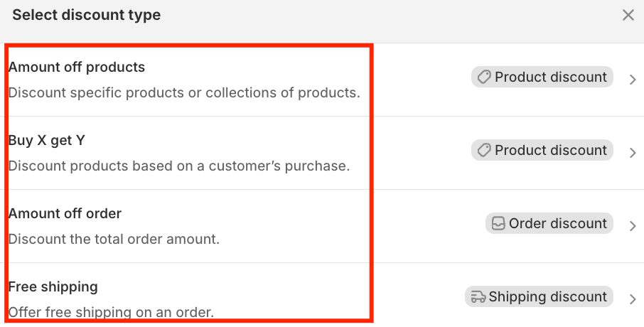
Task: Click tag icon in Buy X get Y row
Action: [x=484, y=150]
